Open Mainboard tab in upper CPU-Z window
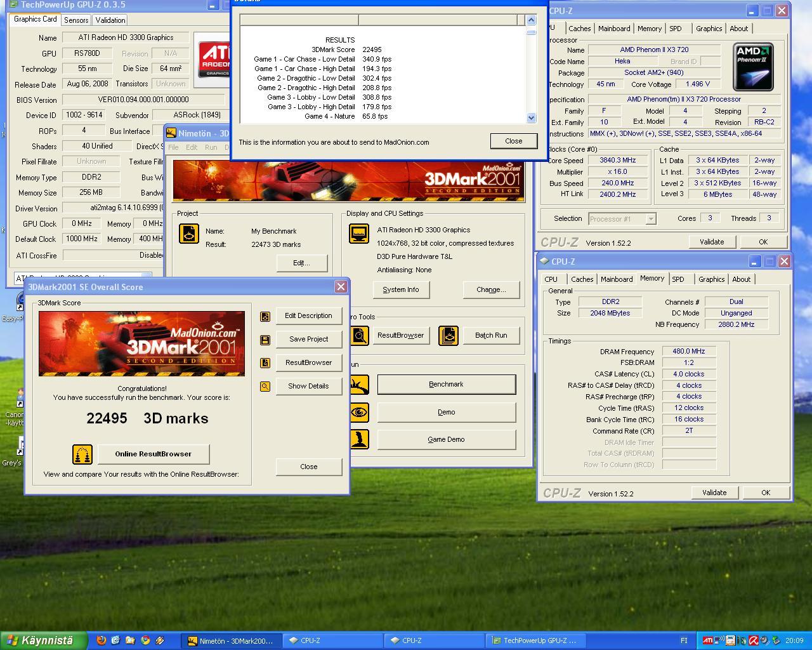Image resolution: width=812 pixels, height=650 pixels. (x=614, y=29)
